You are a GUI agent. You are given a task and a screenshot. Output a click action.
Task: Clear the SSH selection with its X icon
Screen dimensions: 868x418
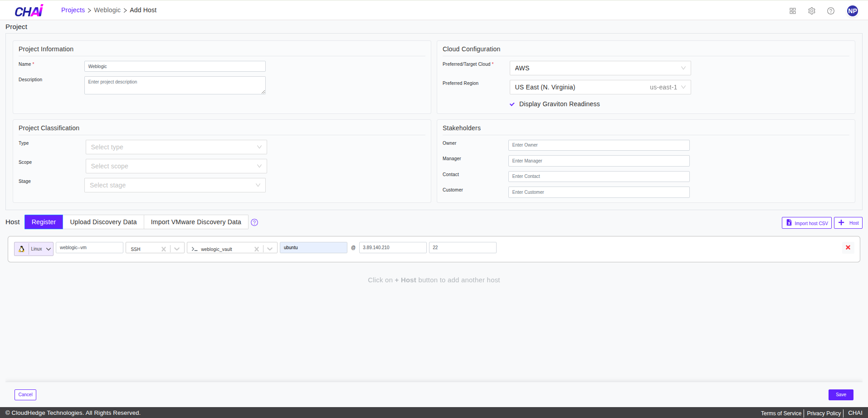tap(164, 249)
